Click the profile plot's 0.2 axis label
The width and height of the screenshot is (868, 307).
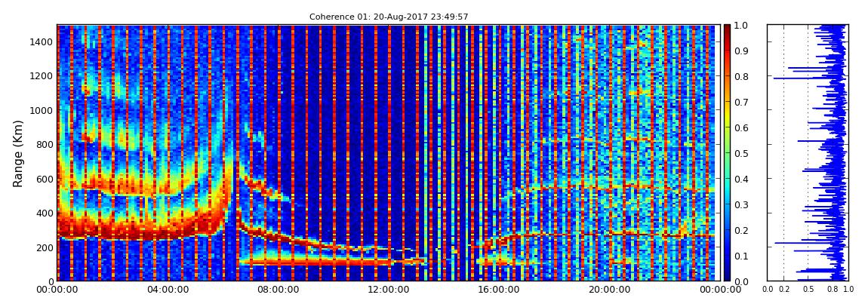(x=784, y=290)
